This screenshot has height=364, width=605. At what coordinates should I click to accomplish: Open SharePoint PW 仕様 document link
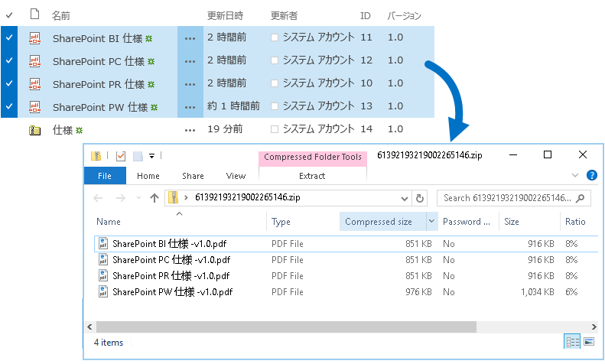(x=100, y=107)
